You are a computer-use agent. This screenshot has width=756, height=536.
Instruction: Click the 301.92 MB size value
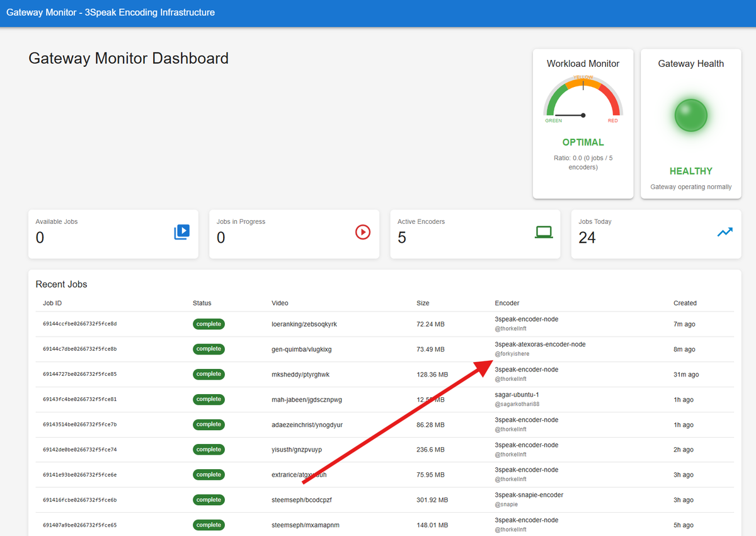[432, 500]
